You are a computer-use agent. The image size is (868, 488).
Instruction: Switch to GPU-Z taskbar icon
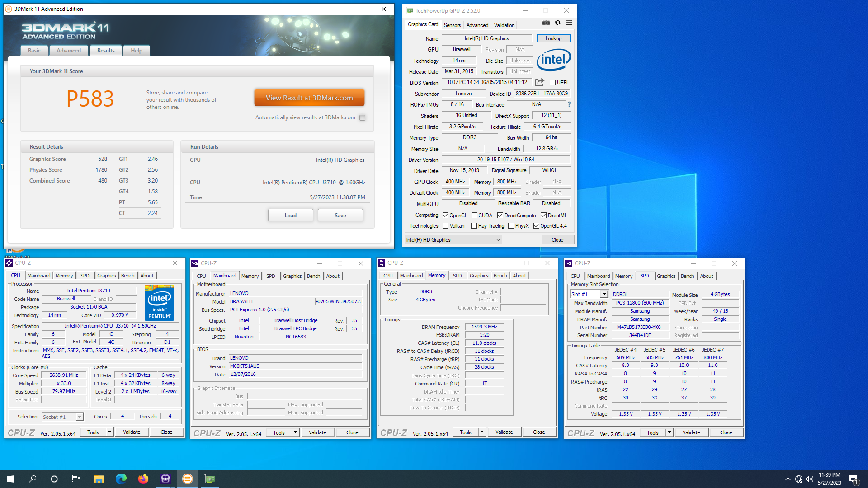pos(209,479)
